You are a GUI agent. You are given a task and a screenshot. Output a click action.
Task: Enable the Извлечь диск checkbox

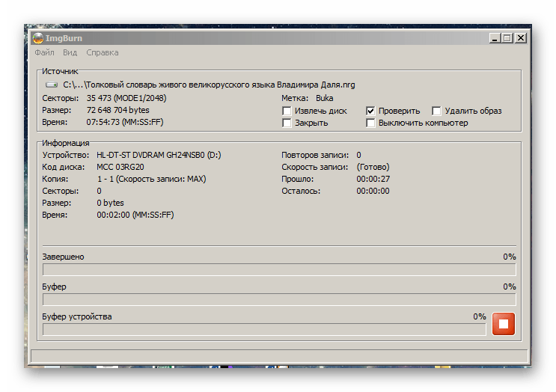point(287,111)
